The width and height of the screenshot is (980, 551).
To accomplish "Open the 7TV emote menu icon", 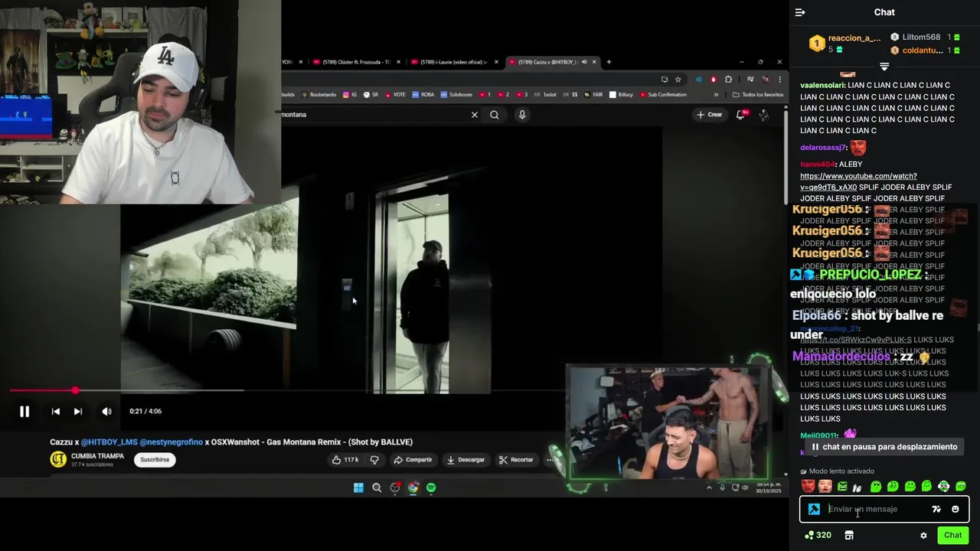I will pos(936,509).
